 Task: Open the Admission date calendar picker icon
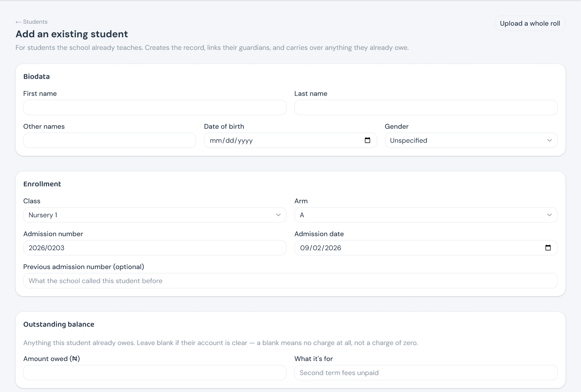tap(548, 248)
